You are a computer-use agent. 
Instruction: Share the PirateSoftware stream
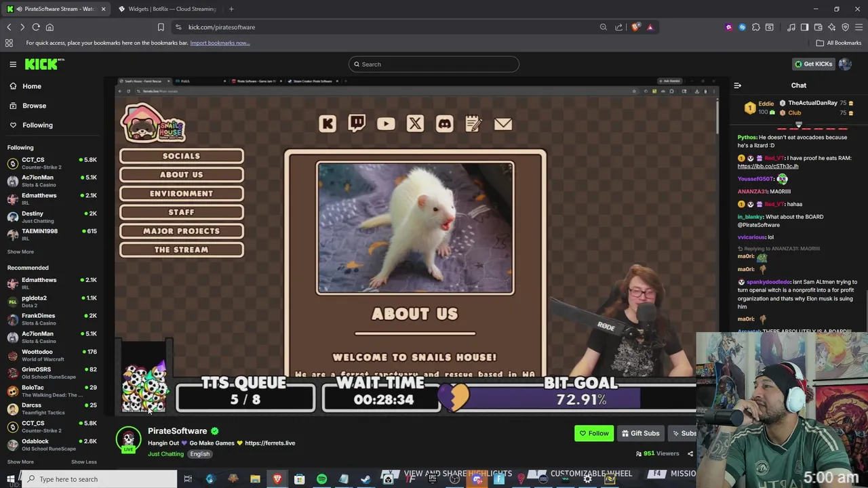point(690,453)
